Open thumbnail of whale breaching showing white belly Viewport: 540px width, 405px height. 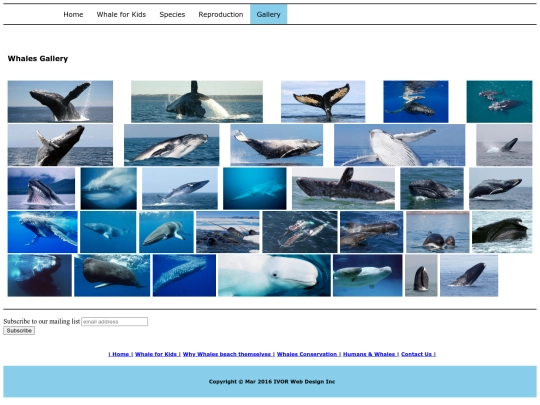(197, 102)
